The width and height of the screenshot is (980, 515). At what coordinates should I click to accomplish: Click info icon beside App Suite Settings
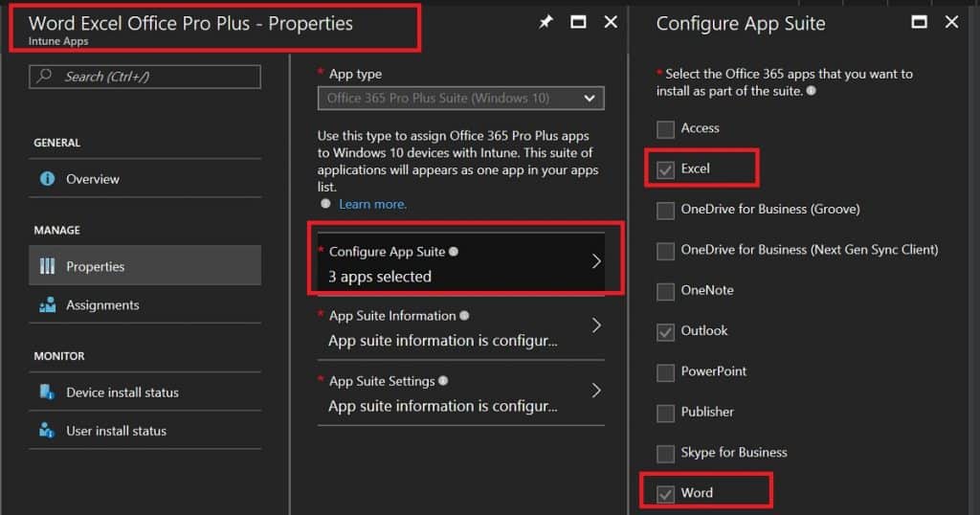[443, 381]
